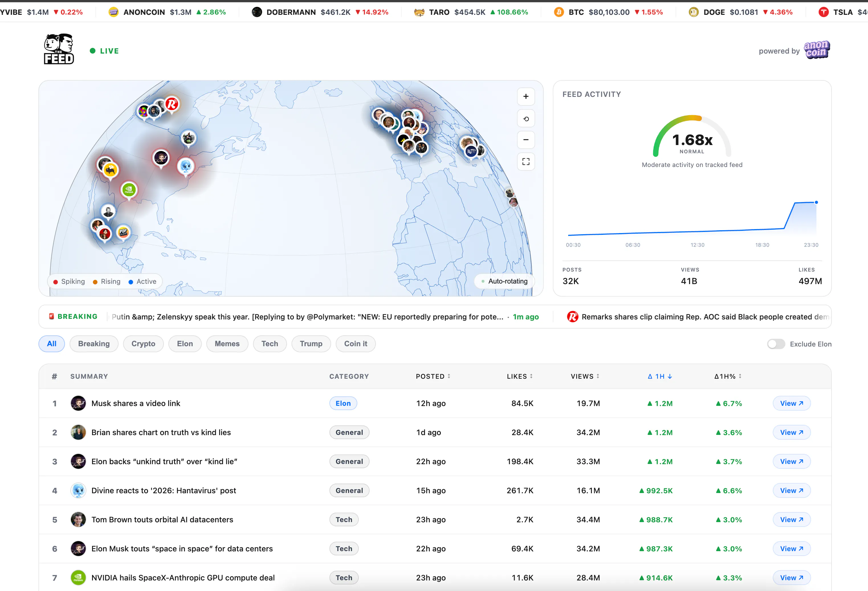Viewport: 868px width, 591px height.
Task: Click the General badge in Brian's row
Action: (x=349, y=432)
